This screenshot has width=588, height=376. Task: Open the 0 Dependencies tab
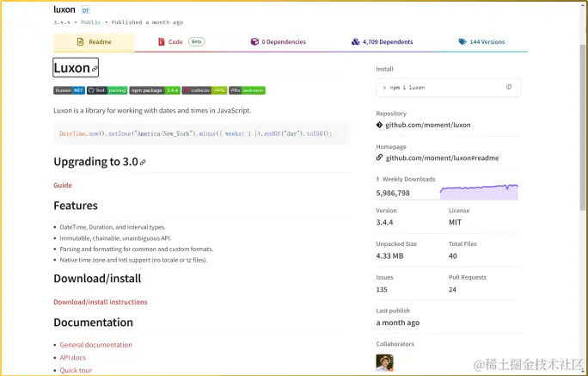pos(279,42)
